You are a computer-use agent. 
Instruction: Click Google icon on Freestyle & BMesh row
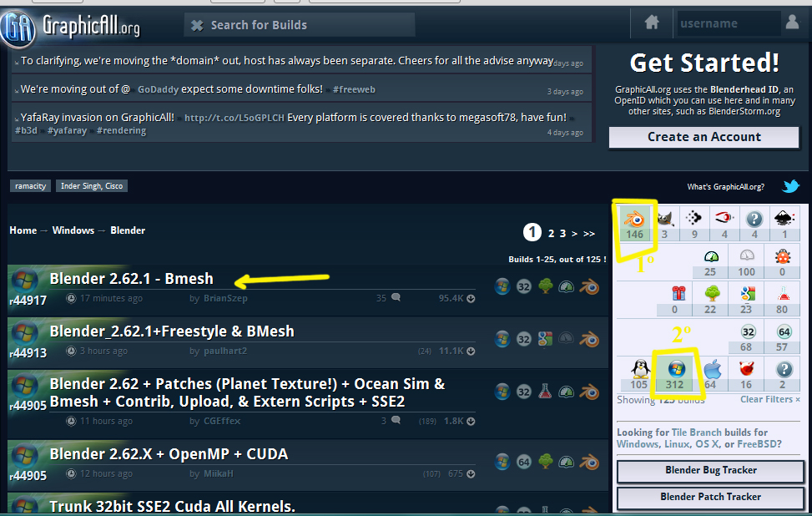tap(545, 339)
